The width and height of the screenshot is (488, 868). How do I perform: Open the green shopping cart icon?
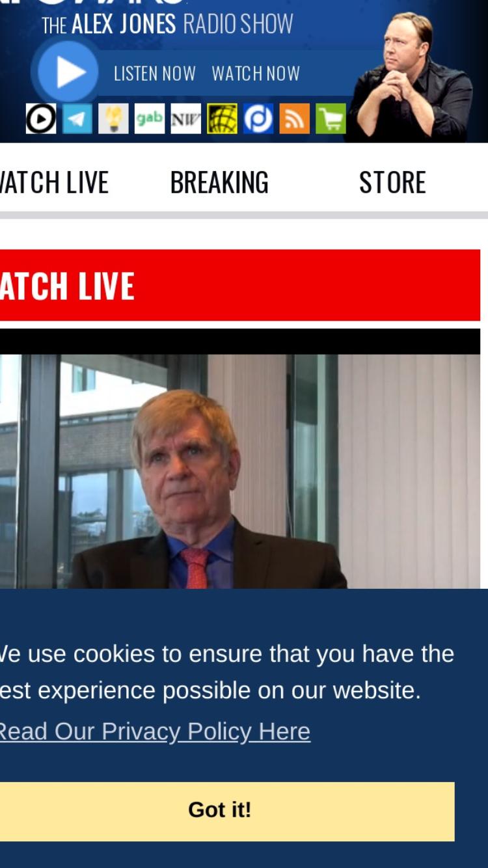pos(331,119)
